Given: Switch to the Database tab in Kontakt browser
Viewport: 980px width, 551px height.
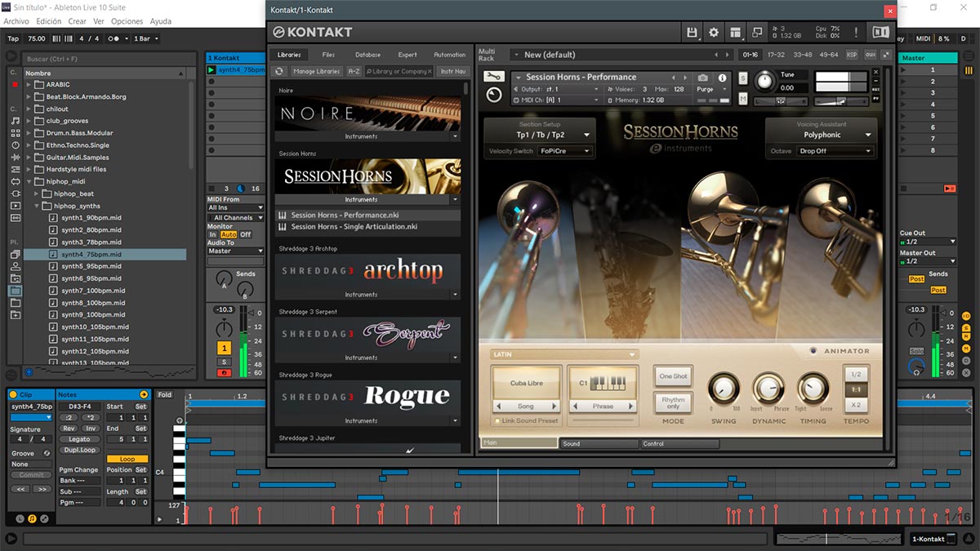Looking at the screenshot, I should [367, 55].
